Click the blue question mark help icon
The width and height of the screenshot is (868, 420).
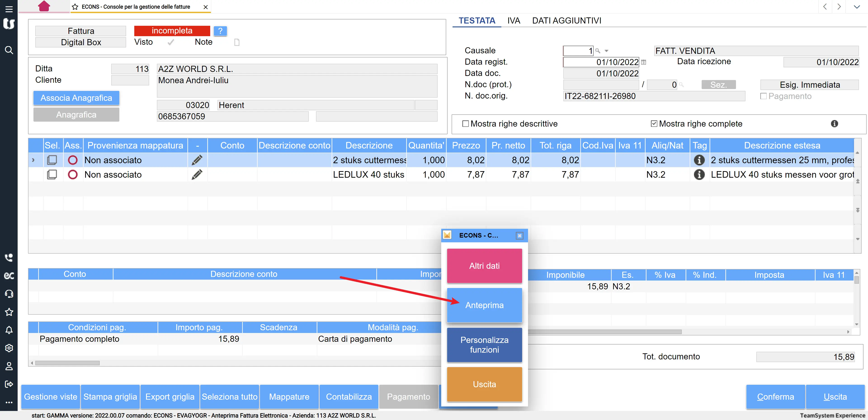coord(220,31)
